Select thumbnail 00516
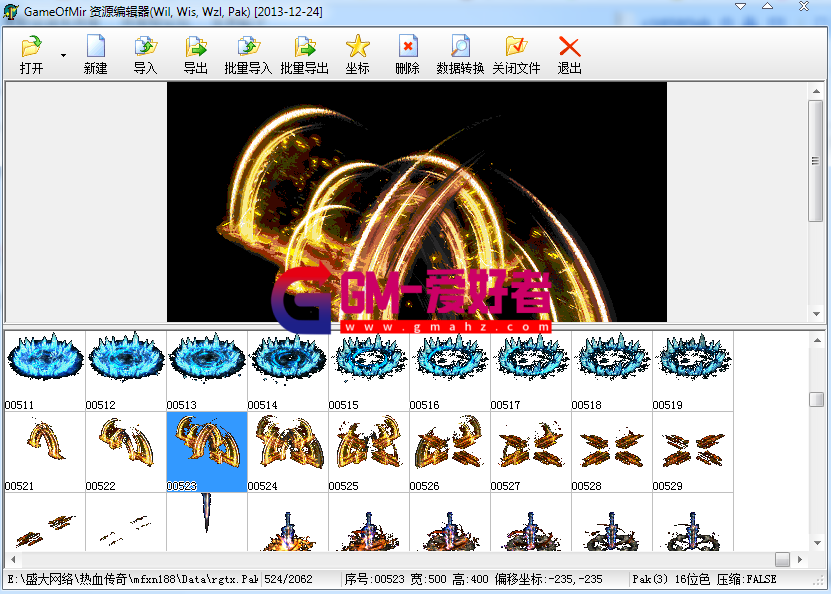 (x=450, y=371)
